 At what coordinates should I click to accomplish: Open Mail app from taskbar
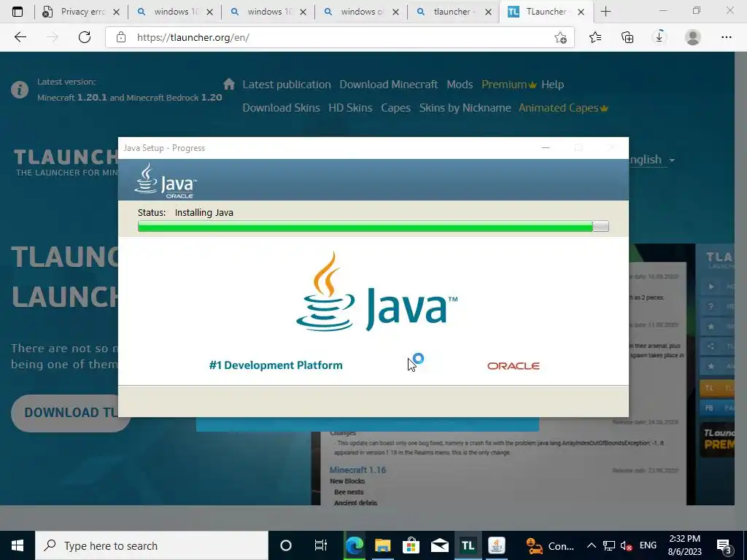(439, 545)
